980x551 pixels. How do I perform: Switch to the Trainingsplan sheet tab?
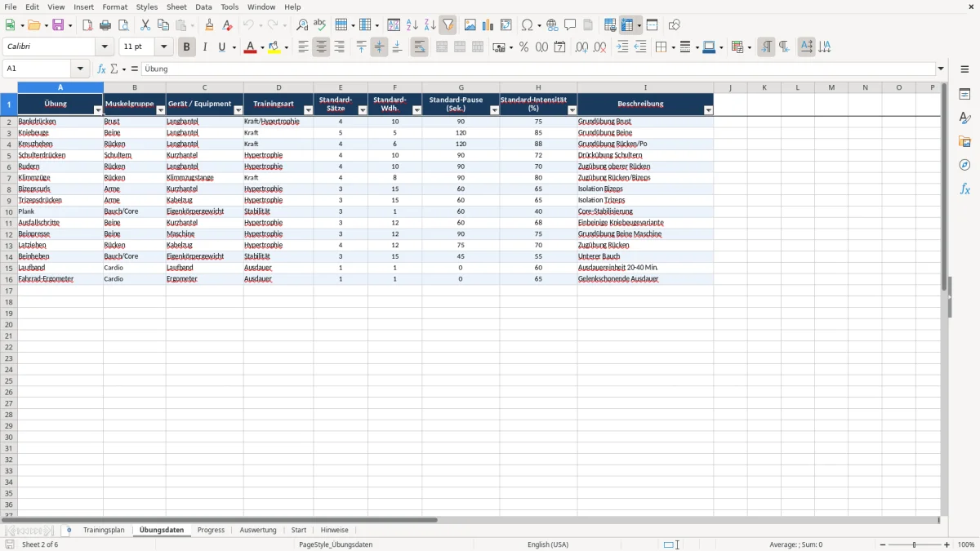(104, 531)
